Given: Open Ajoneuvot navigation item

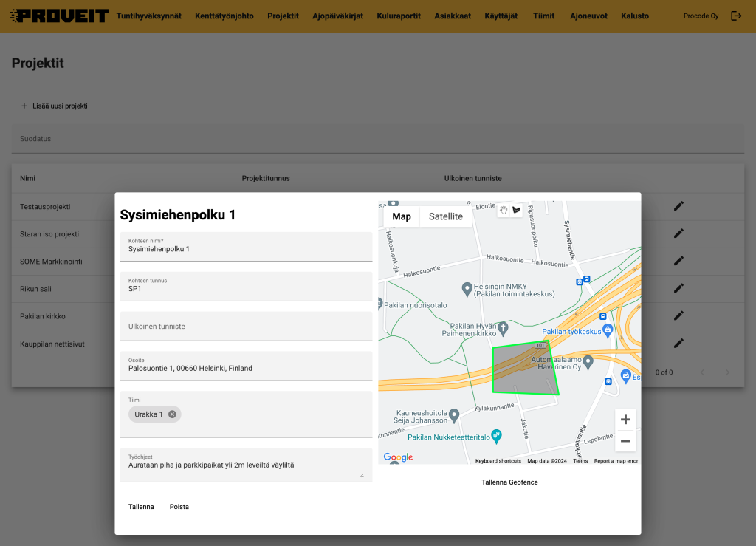Looking at the screenshot, I should 588,16.
